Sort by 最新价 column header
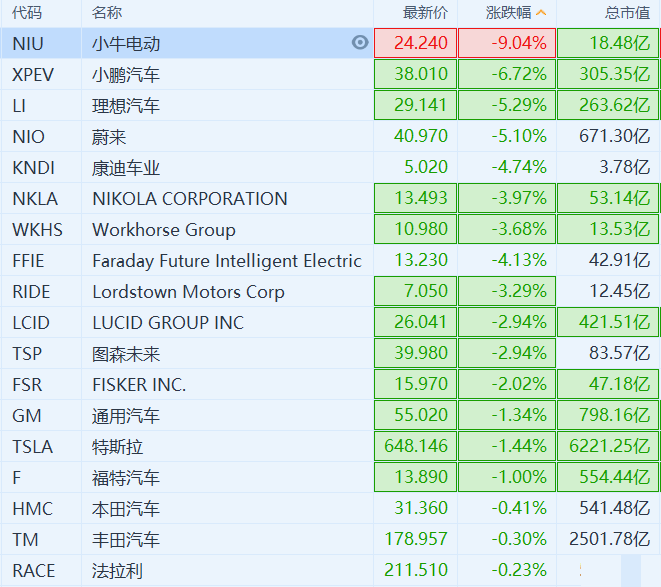Screen dimensions: 661x587 425,13
